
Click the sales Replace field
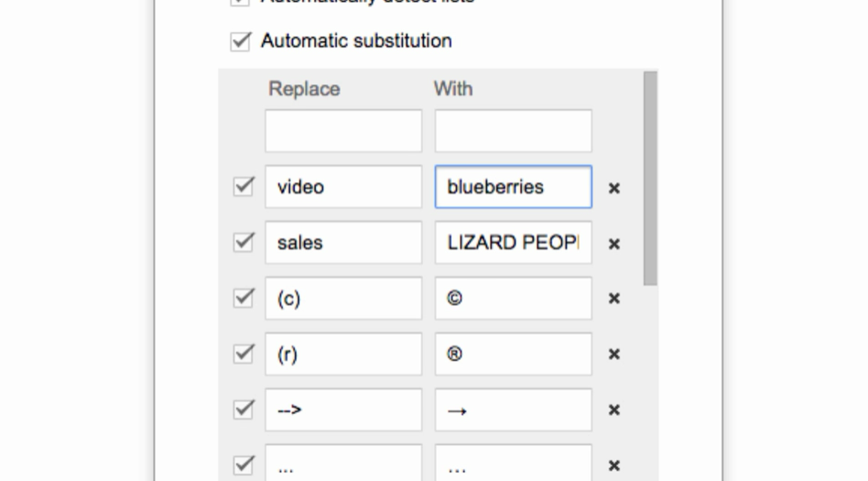(x=343, y=243)
